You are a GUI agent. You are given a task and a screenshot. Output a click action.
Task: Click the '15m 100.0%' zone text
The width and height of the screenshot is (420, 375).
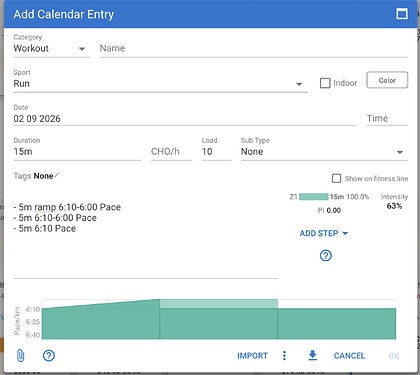[x=349, y=197]
